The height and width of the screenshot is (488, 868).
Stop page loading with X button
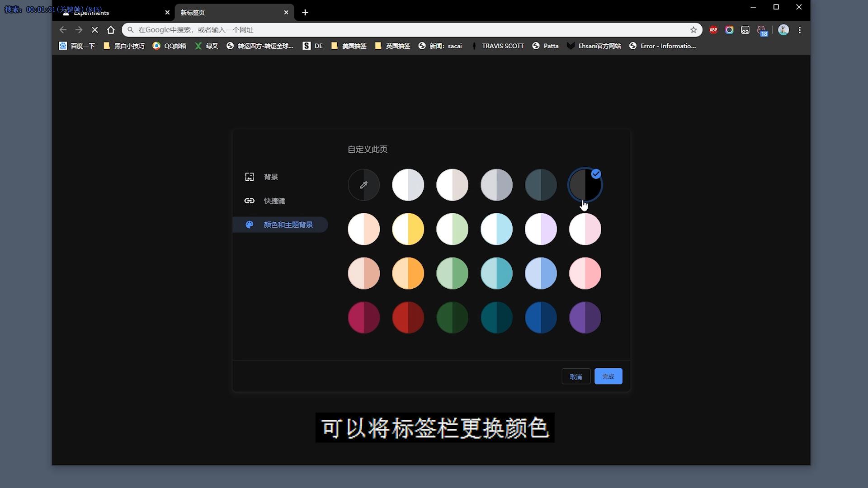[94, 30]
